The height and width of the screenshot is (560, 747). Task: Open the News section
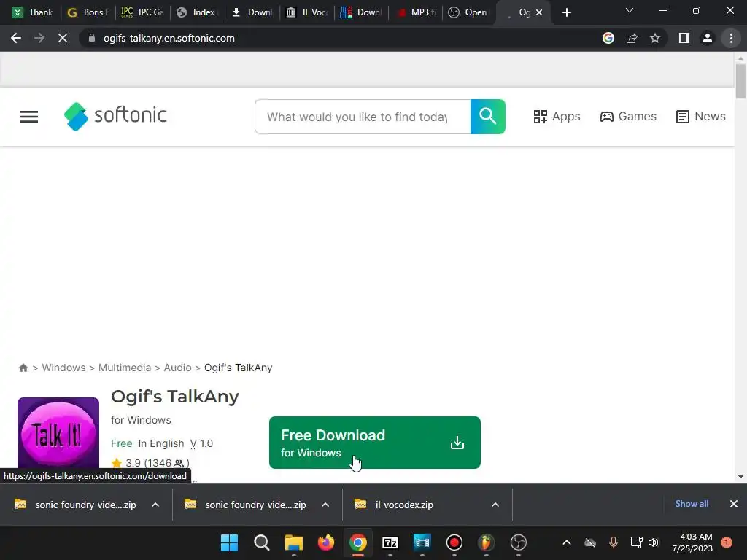pos(701,117)
